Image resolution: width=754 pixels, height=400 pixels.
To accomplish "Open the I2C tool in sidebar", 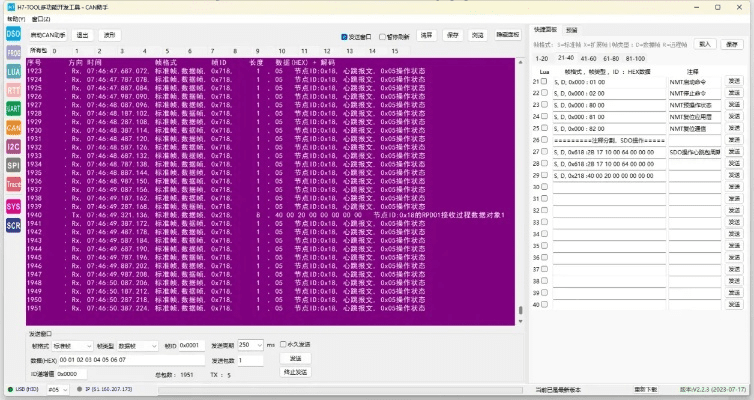I will (13, 147).
